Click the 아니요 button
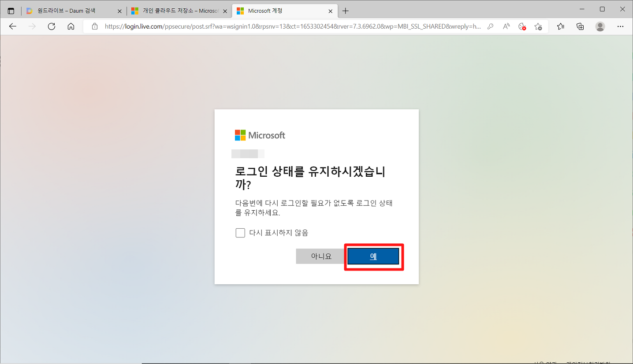 tap(321, 256)
